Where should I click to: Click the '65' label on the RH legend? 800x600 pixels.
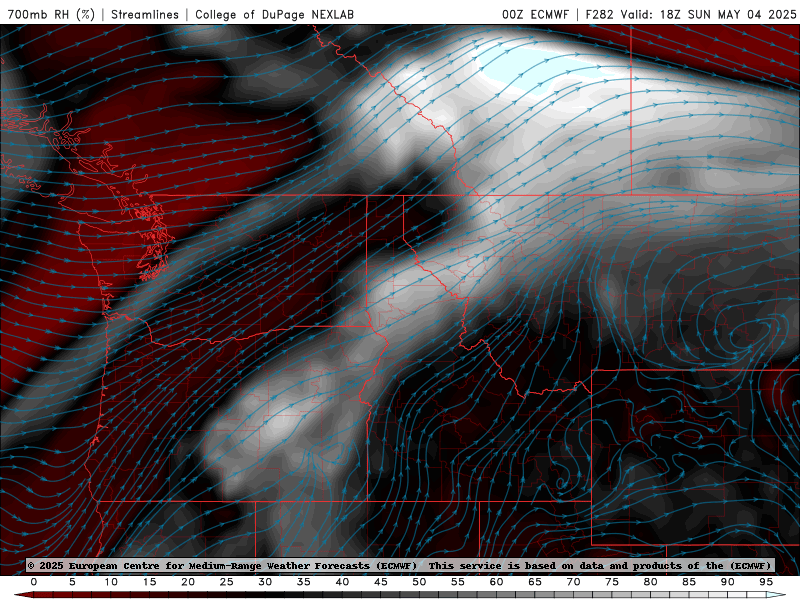535,582
